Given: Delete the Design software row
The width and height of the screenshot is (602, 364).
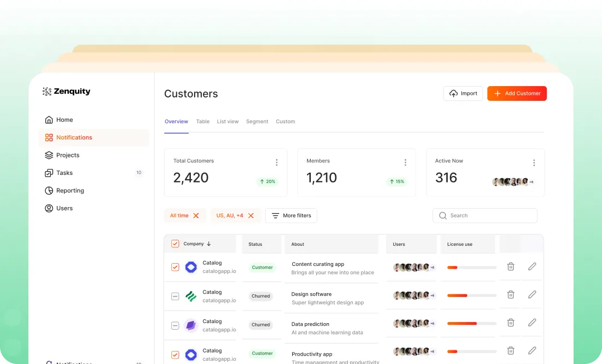Looking at the screenshot, I should (x=510, y=295).
